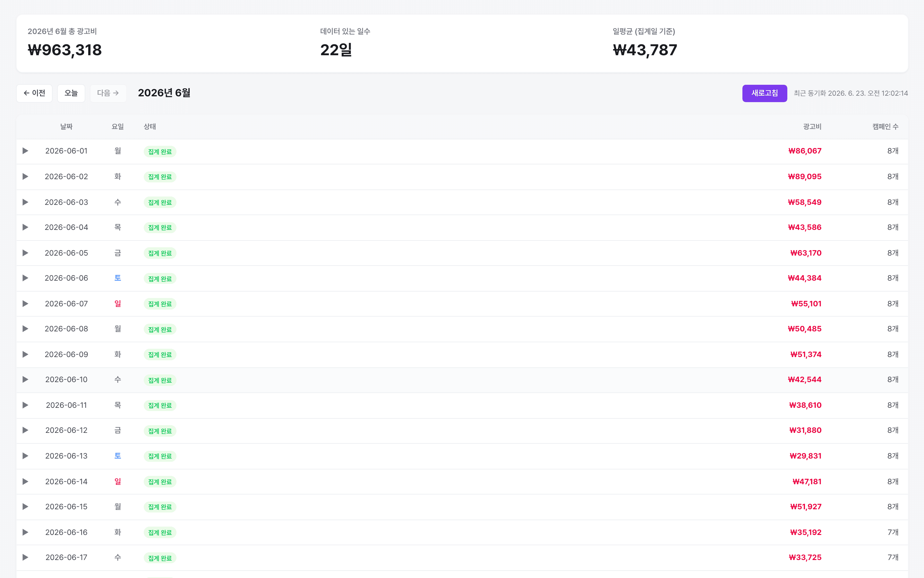
Task: Click 집계 완료 badge for 2026-06-01
Action: point(160,152)
